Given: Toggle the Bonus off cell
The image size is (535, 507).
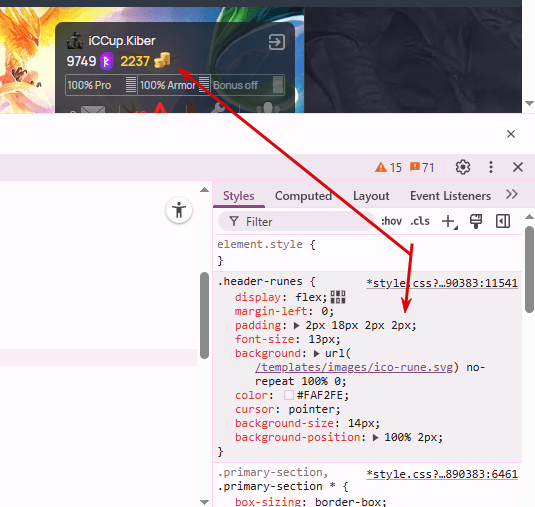Looking at the screenshot, I should click(248, 85).
